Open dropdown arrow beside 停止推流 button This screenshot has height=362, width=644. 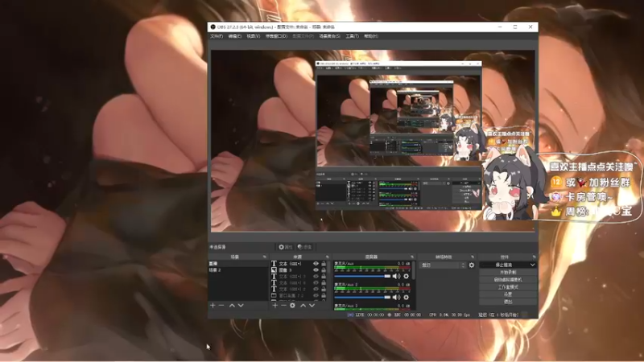click(532, 265)
